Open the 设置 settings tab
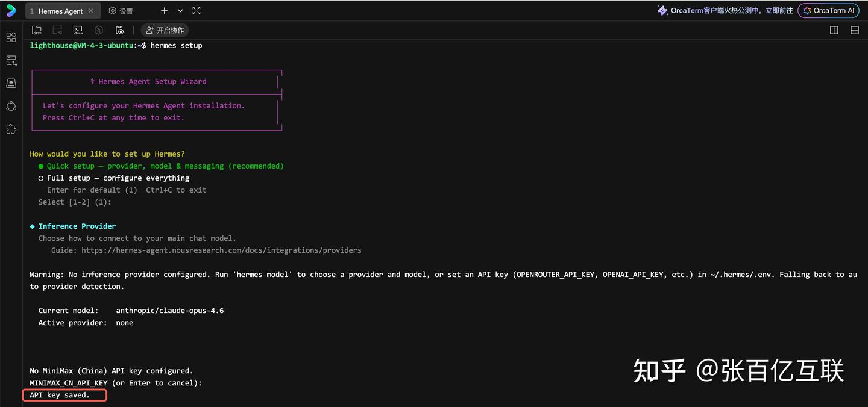Image resolution: width=868 pixels, height=407 pixels. click(x=121, y=11)
